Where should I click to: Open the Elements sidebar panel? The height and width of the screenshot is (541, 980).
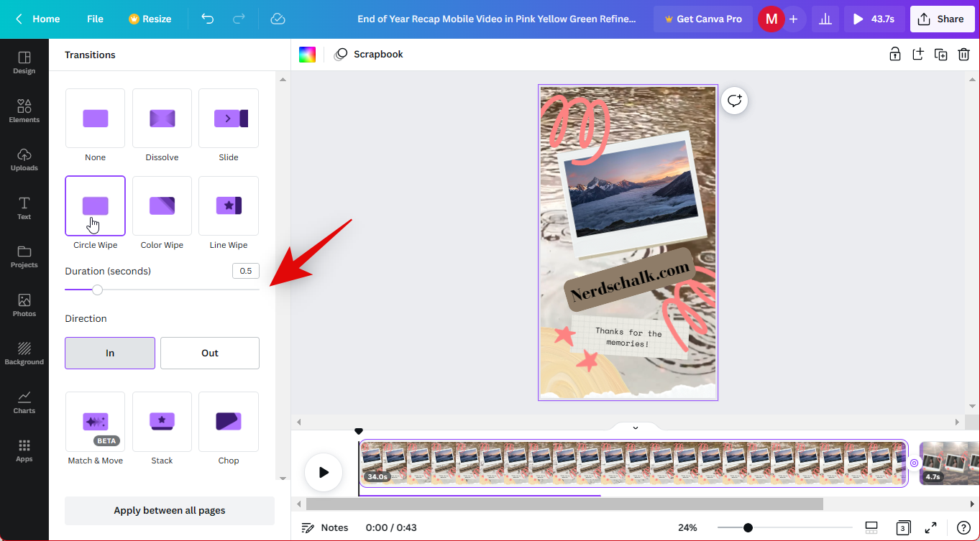tap(24, 111)
